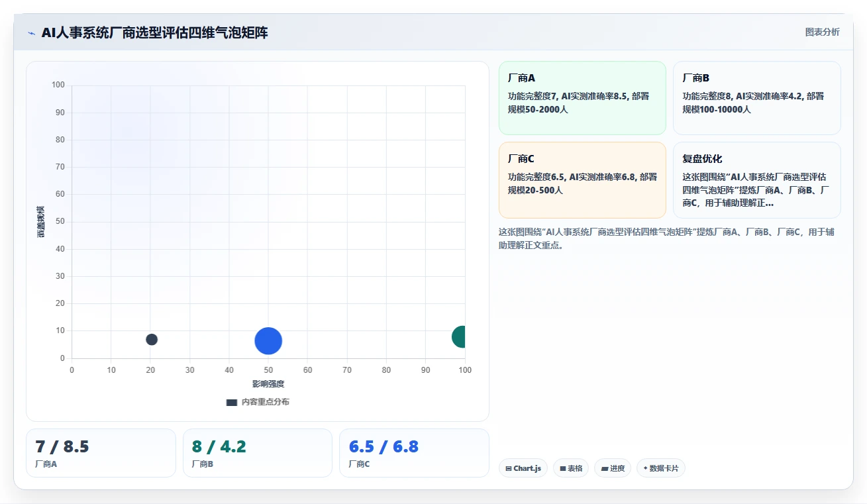This screenshot has width=867, height=504.
Task: Open the 厂商C info card
Action: 582,180
